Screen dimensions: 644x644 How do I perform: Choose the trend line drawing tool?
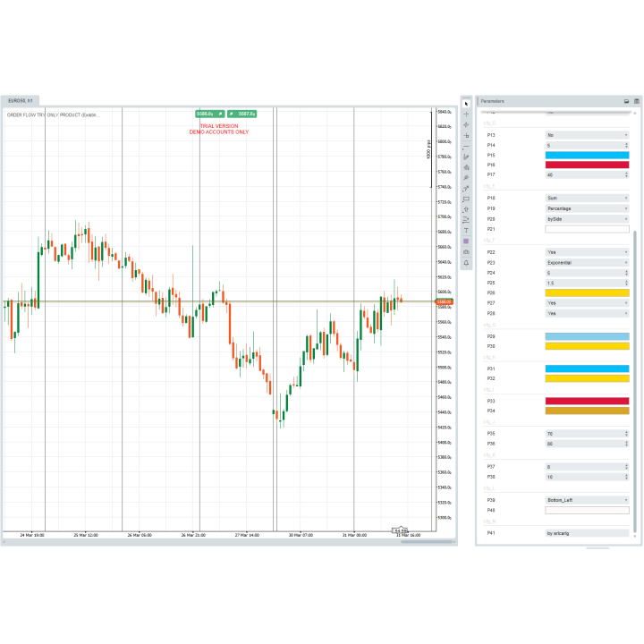466,125
